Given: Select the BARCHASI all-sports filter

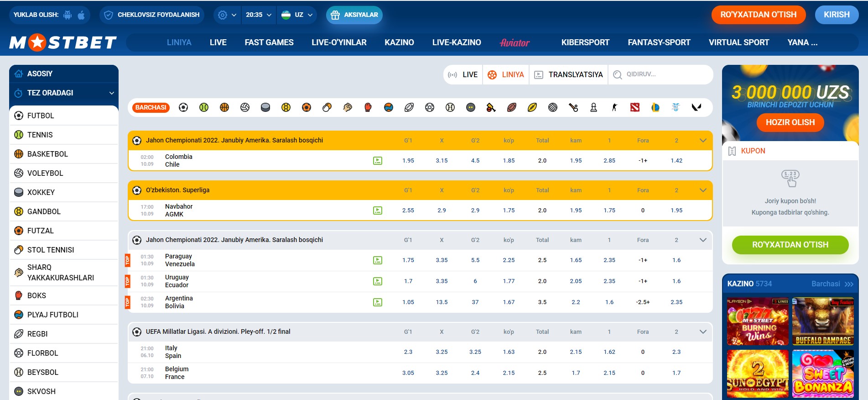Looking at the screenshot, I should pos(151,107).
